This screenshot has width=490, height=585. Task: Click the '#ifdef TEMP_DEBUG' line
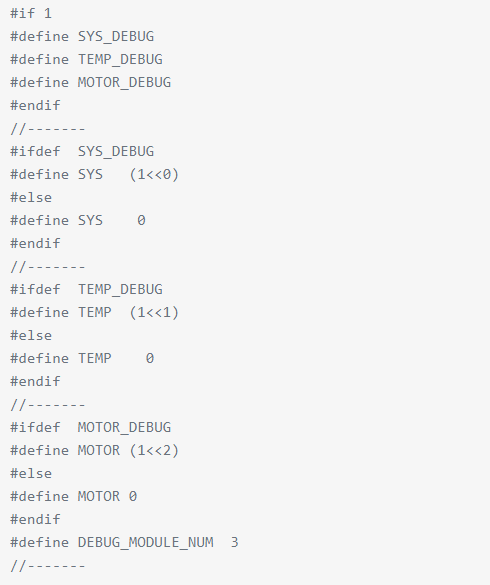tap(87, 290)
